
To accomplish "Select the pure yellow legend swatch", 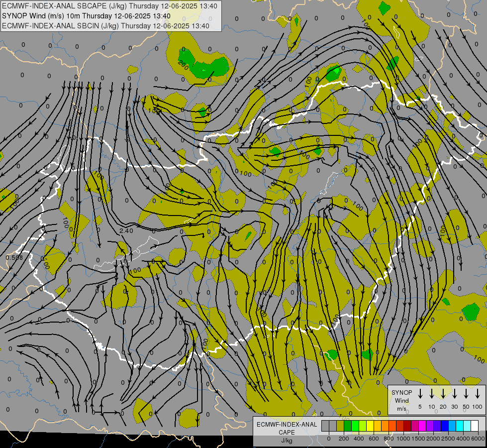I will click(370, 426).
